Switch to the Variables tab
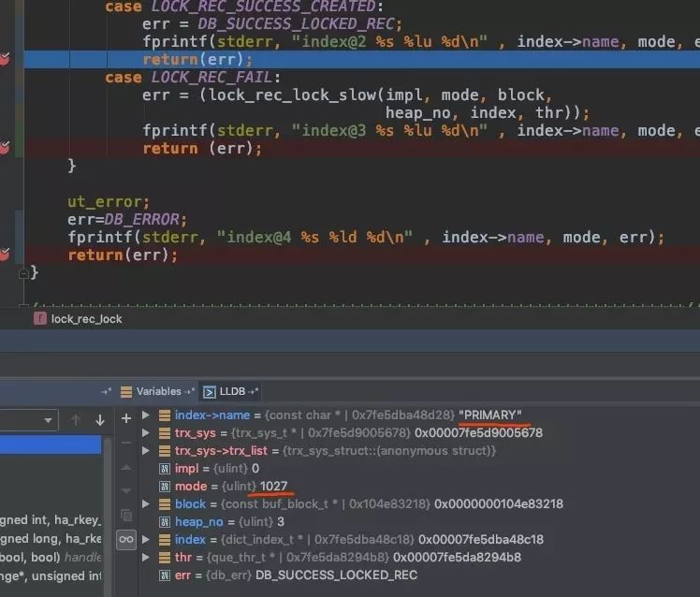This screenshot has height=597, width=700. pyautogui.click(x=158, y=391)
